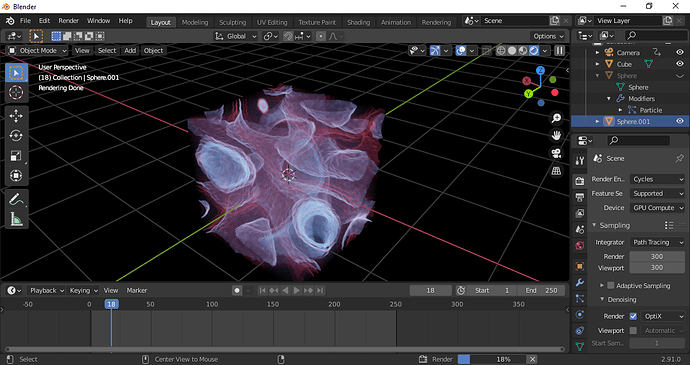Click the Options button in header
Viewport: 690px width, 365px height.
tap(548, 37)
